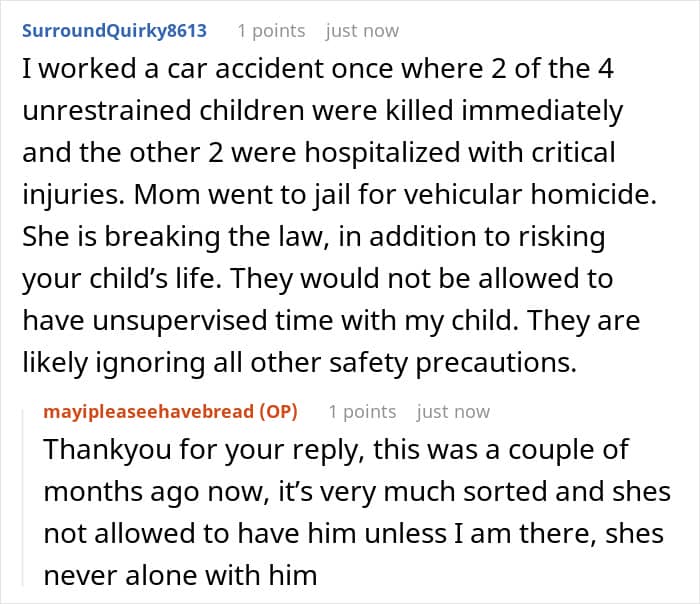Click the line starting "Thankyou for your reply"
Viewport: 700px width, 604px height.
click(x=336, y=449)
